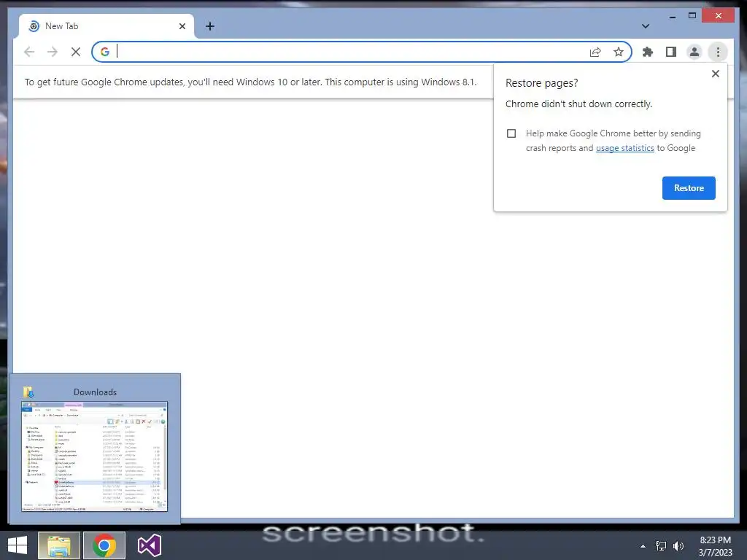Go back using the browser back arrow
Viewport: 747px width, 560px height.
[x=29, y=52]
